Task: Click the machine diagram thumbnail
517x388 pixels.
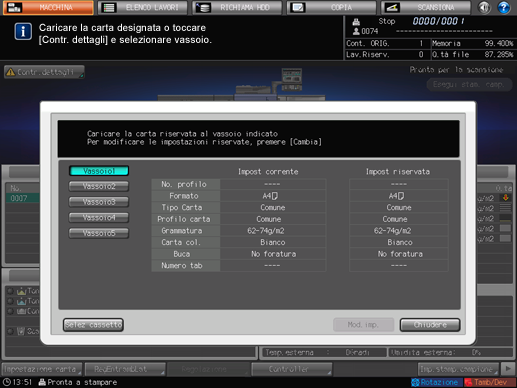Action: click(x=241, y=84)
